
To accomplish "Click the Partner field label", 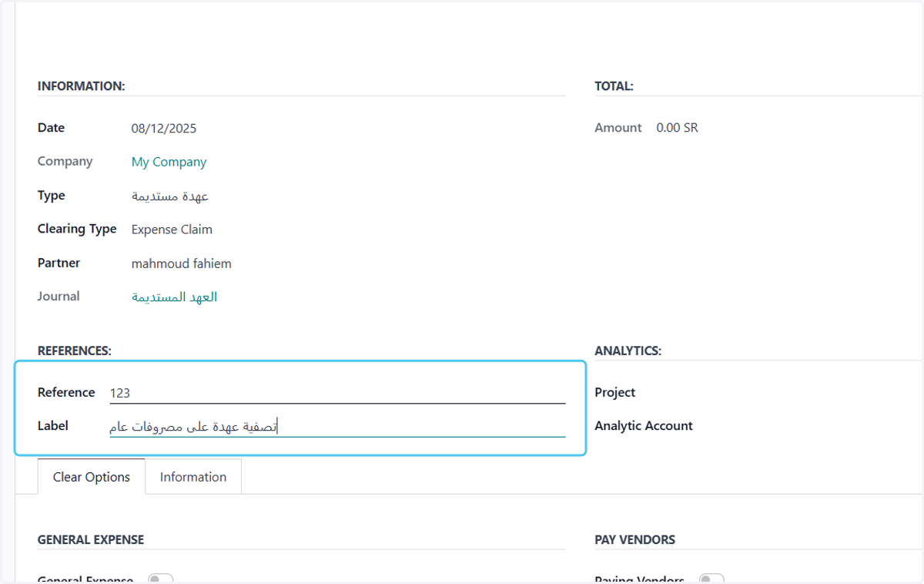I will 59,263.
